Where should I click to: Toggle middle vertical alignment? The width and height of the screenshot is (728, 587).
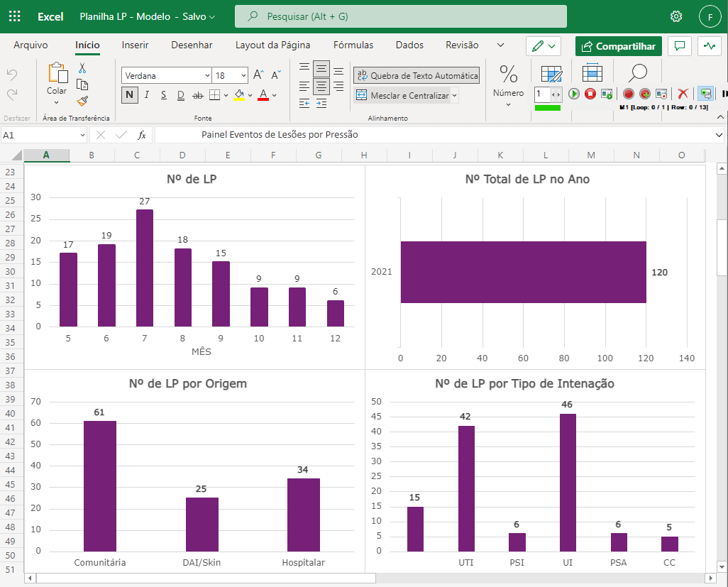tap(321, 69)
